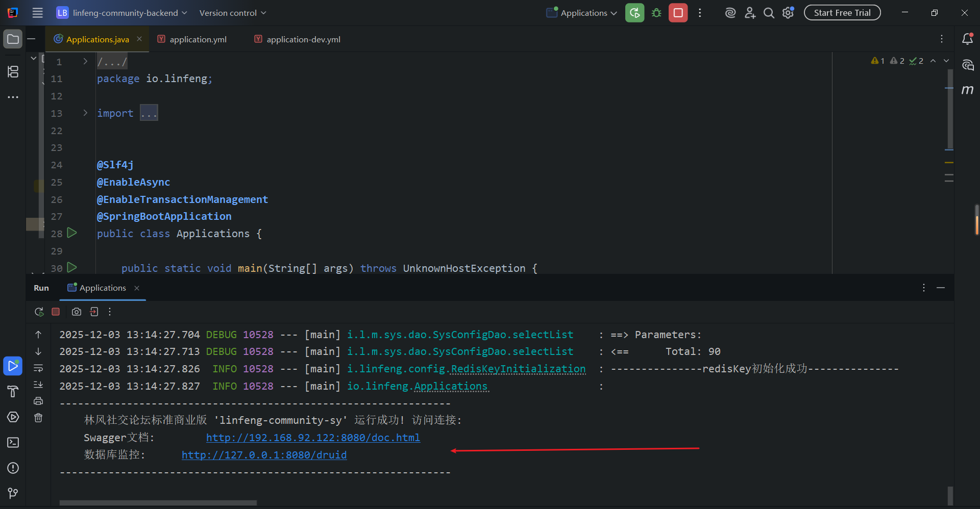Open the Terminal tool window
Viewport: 980px width, 509px height.
13,443
